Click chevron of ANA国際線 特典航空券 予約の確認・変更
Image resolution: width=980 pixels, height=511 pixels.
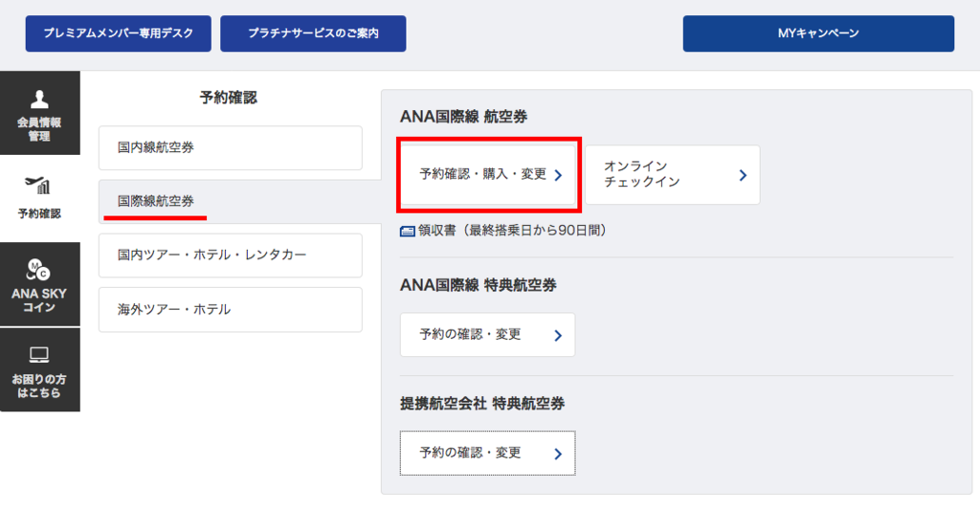click(x=558, y=336)
